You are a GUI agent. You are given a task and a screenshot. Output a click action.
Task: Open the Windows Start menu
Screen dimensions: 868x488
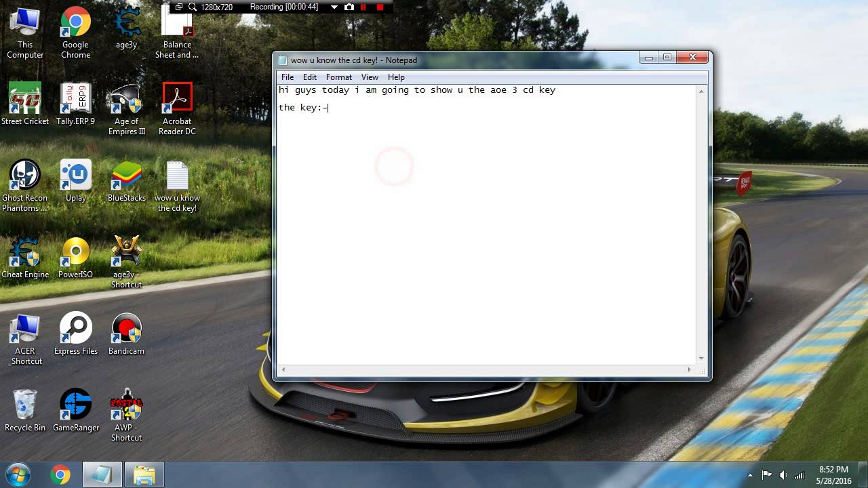point(17,474)
